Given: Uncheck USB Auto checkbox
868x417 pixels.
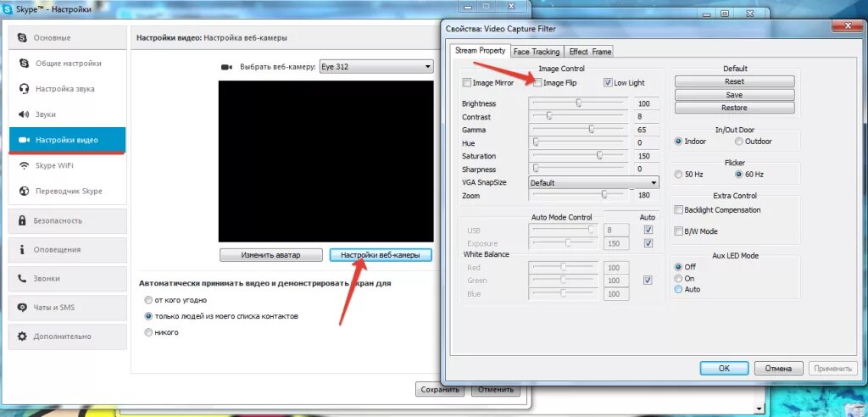Looking at the screenshot, I should point(648,230).
